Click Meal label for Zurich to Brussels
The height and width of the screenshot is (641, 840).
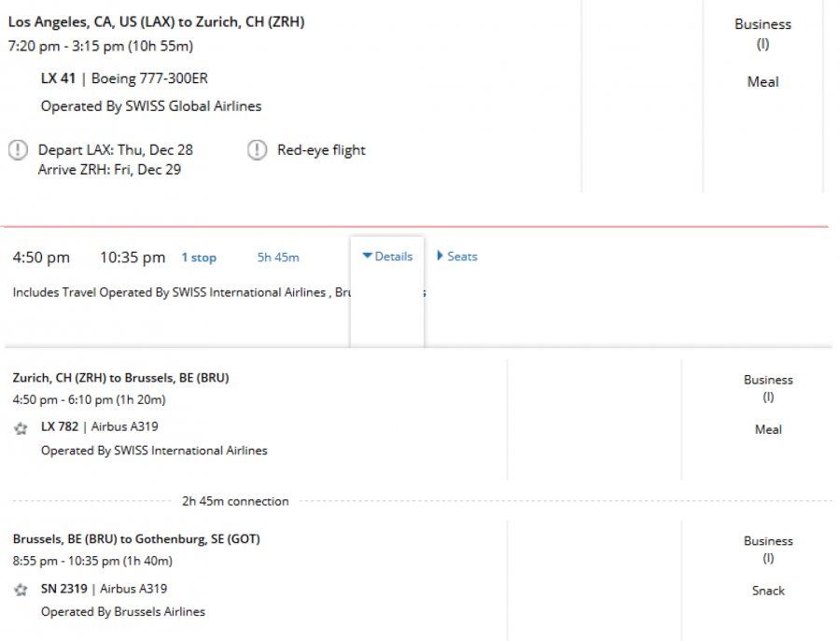tap(768, 430)
